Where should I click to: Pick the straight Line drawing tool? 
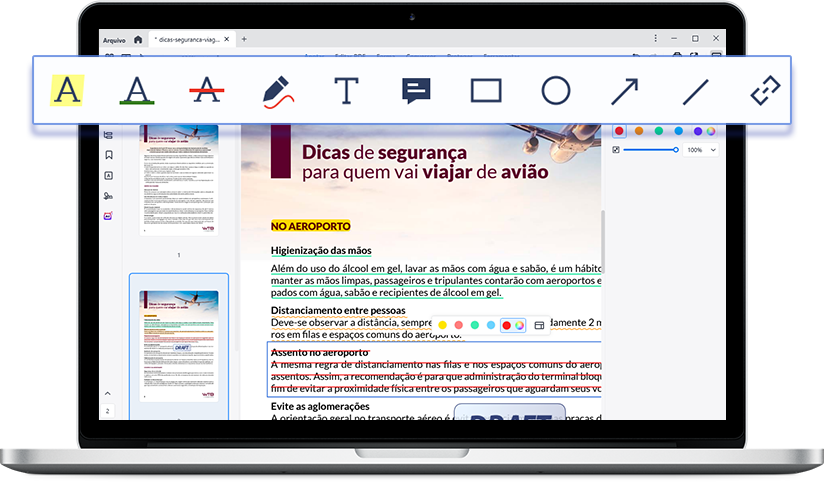[x=695, y=91]
